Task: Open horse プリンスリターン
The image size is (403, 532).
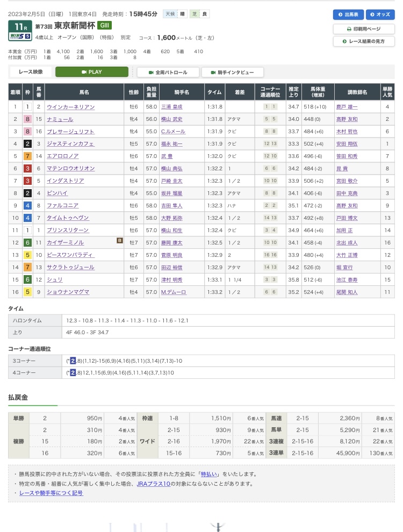Action: coord(68,231)
